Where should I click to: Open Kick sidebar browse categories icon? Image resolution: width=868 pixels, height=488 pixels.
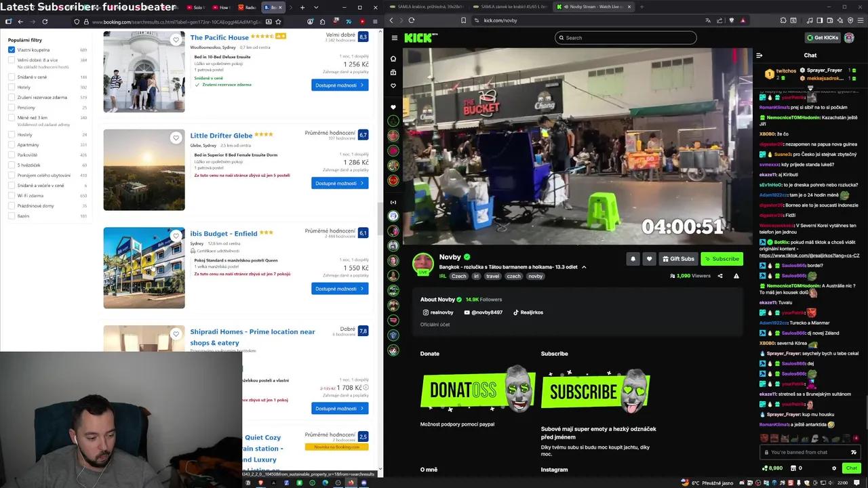coord(393,73)
